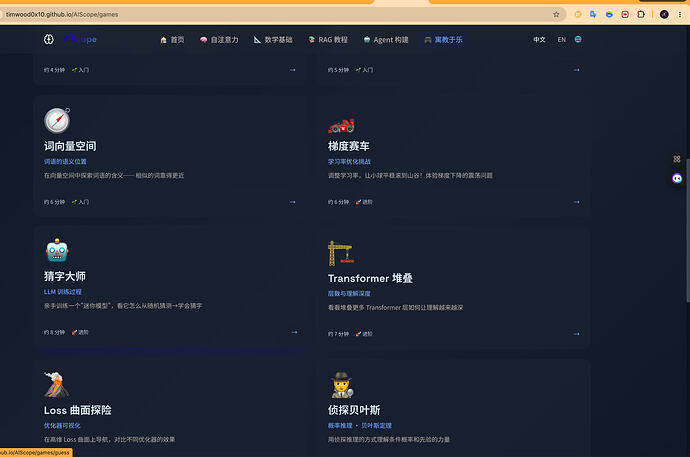Click the arrow on the 约 5 分钟 card

click(x=576, y=70)
